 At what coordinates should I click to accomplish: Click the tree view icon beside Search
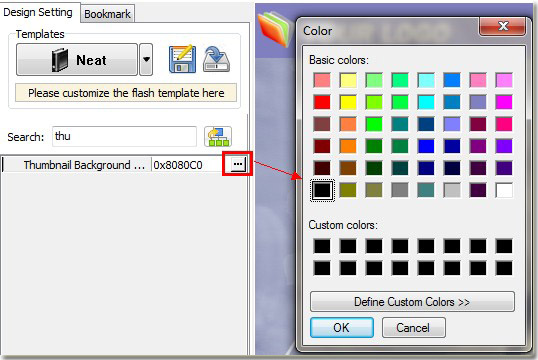(x=218, y=137)
